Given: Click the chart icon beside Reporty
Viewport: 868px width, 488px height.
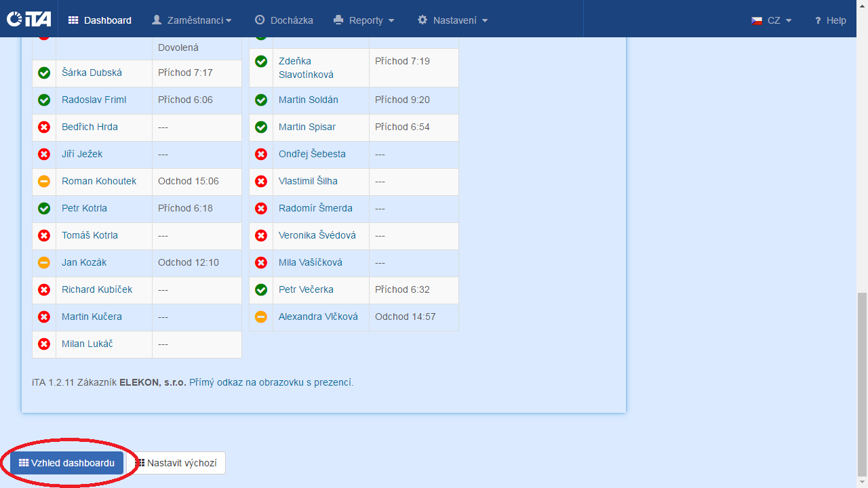Looking at the screenshot, I should click(x=339, y=20).
